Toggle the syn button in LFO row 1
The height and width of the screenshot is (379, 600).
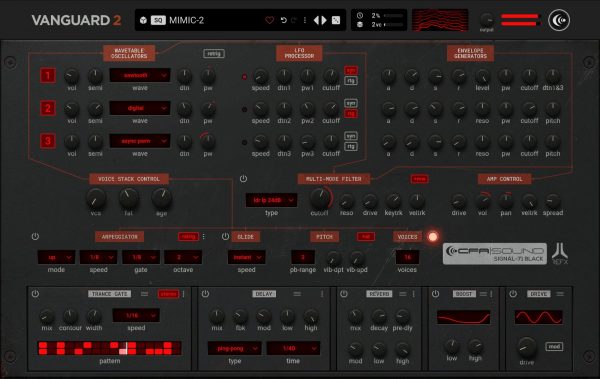351,70
